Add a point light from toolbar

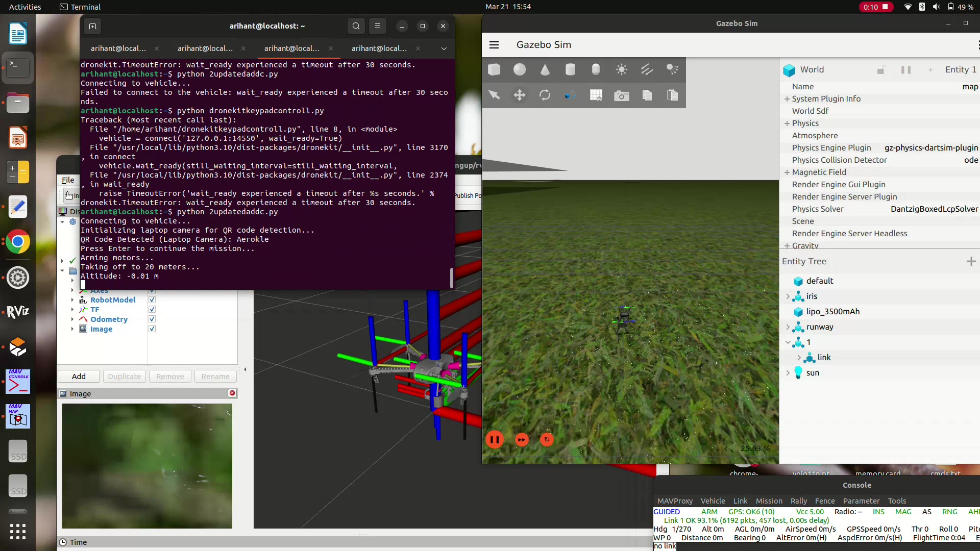point(621,70)
